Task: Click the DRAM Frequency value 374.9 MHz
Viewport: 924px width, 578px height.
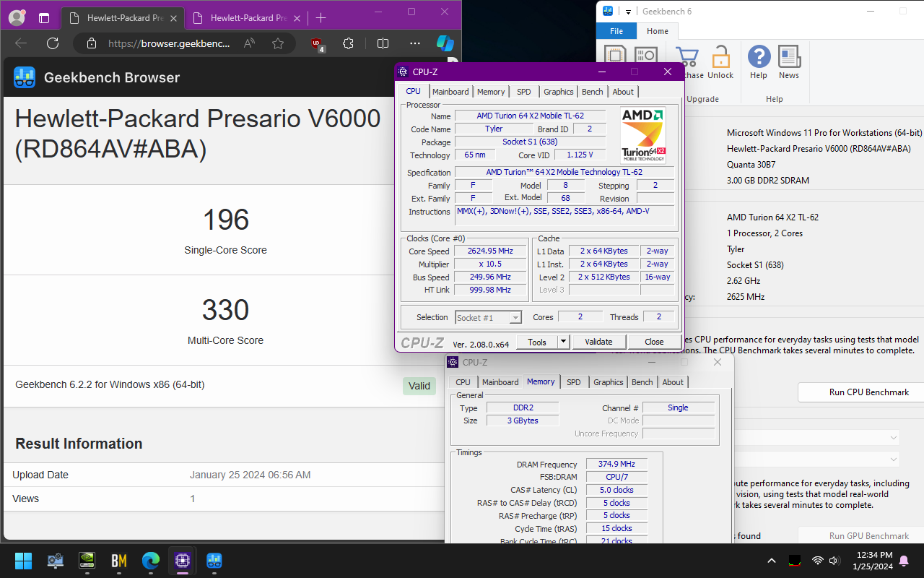Action: [x=616, y=464]
